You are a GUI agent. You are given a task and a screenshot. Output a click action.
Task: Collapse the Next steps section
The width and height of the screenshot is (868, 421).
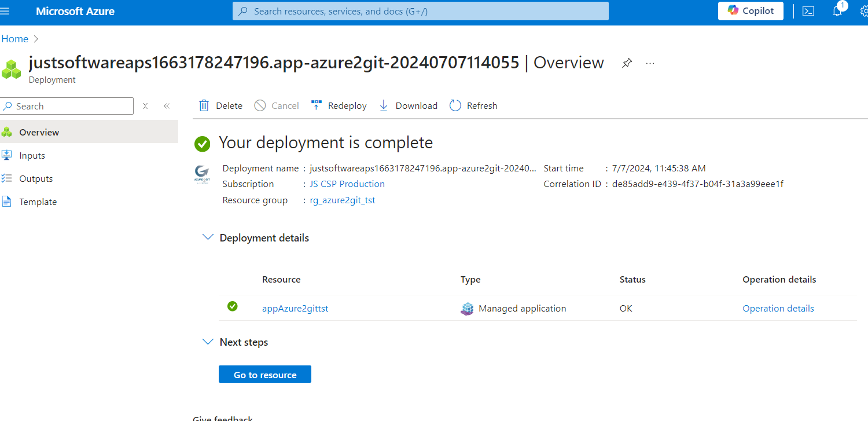[x=208, y=341]
